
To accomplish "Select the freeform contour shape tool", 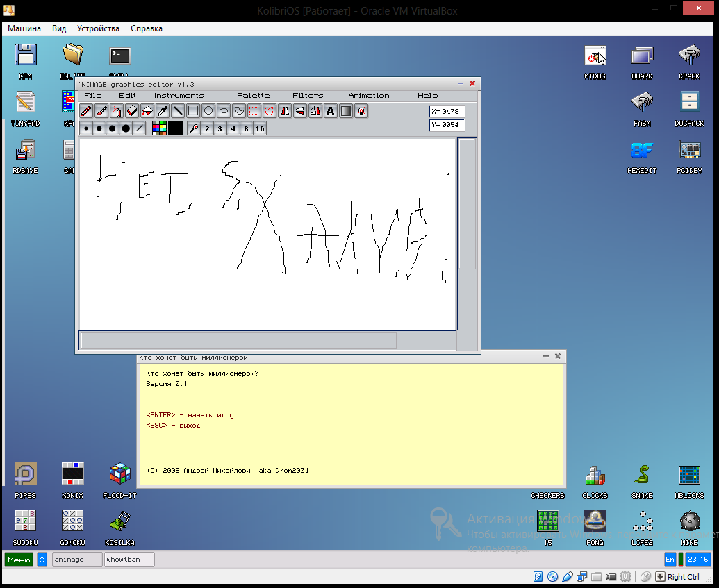I will pyautogui.click(x=239, y=111).
